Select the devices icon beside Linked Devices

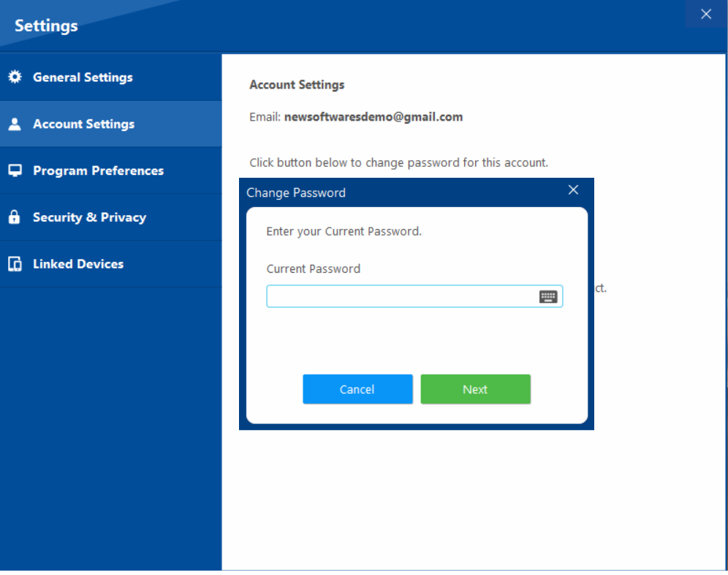point(15,264)
